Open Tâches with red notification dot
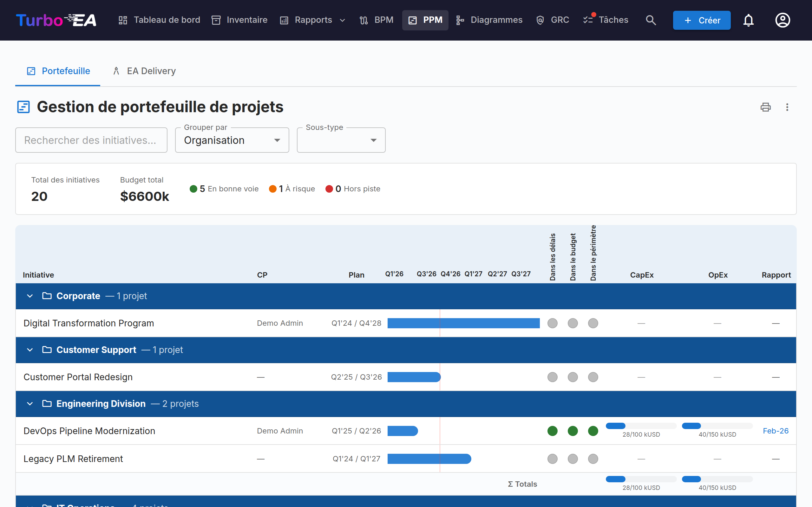This screenshot has height=507, width=812. [x=605, y=20]
